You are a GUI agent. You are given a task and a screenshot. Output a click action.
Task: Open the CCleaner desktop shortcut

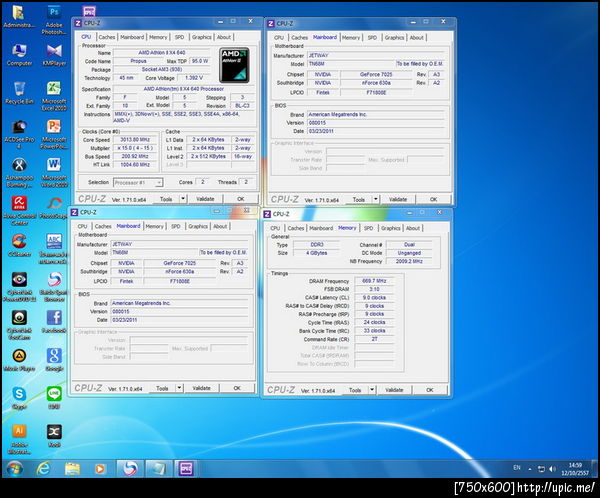pos(18,241)
